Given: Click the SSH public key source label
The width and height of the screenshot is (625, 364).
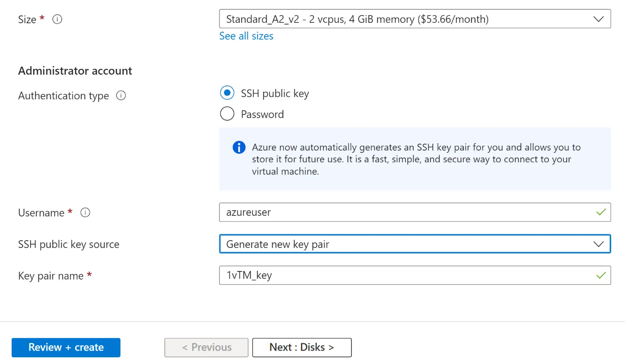Looking at the screenshot, I should click(x=69, y=244).
